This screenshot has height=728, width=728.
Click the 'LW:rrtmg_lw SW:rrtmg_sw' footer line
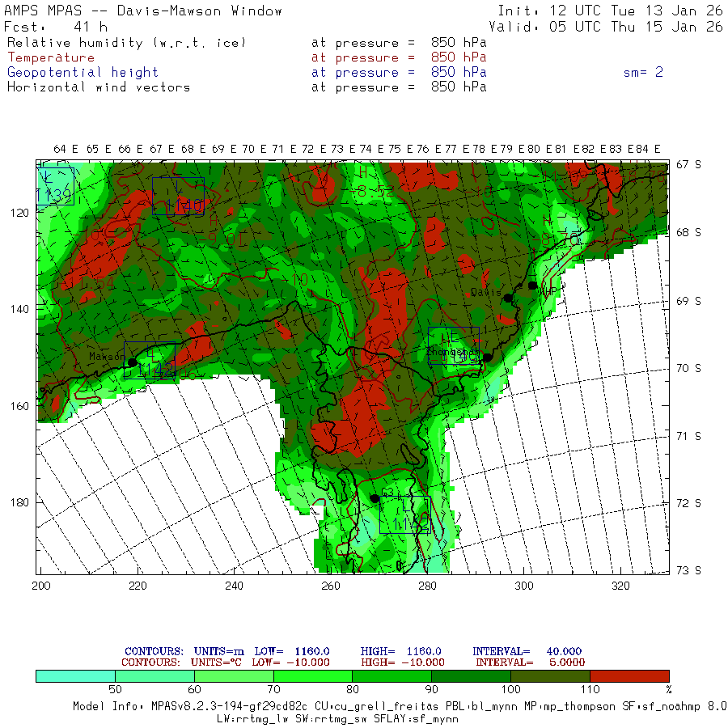click(x=337, y=719)
